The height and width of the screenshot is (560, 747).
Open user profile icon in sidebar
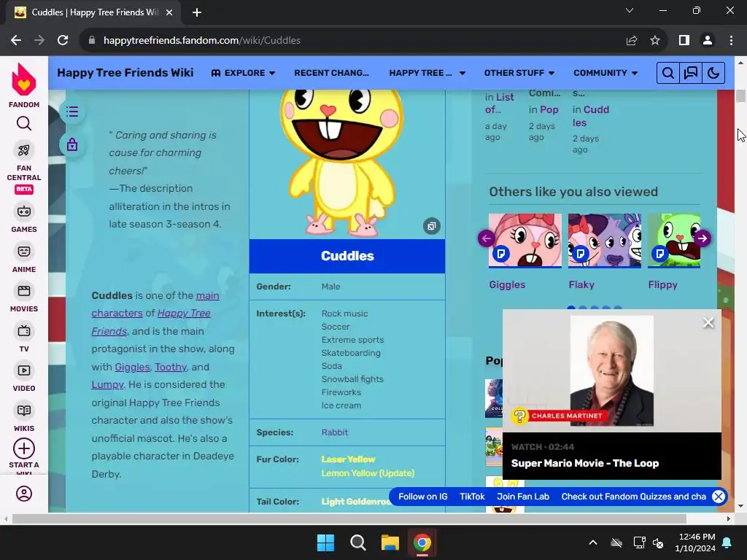[24, 494]
